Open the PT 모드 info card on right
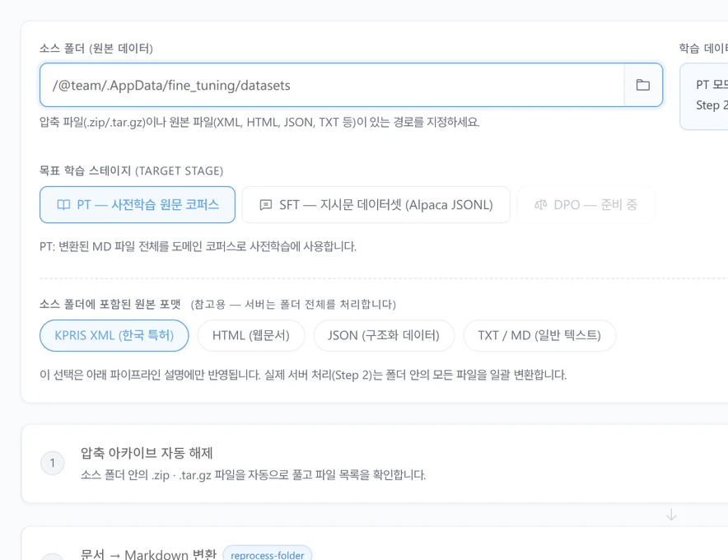The height and width of the screenshot is (560, 728). (x=704, y=96)
